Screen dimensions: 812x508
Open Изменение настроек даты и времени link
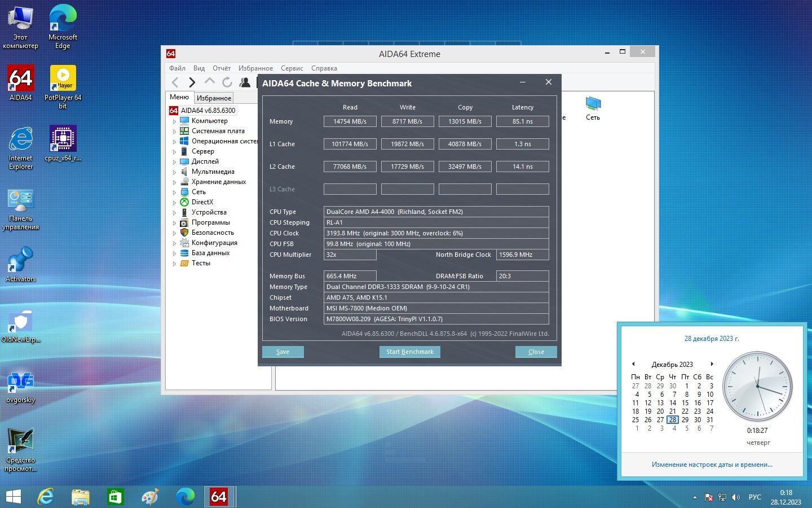point(712,465)
